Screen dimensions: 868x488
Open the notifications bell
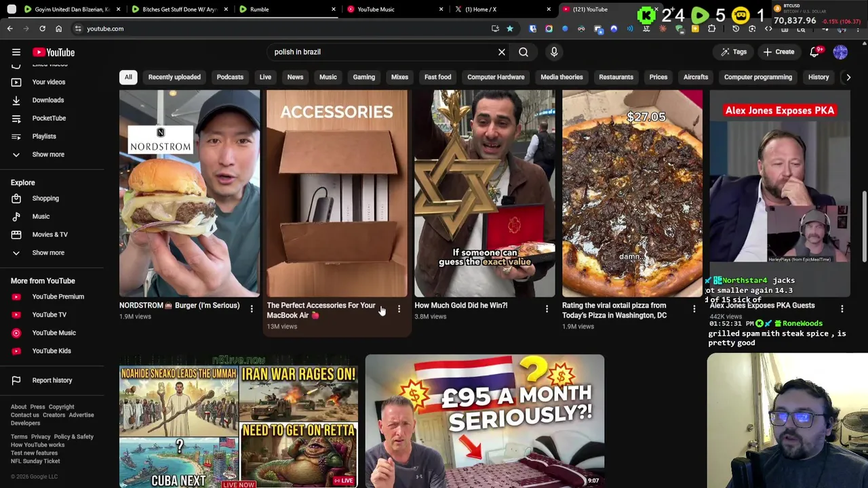tap(814, 52)
